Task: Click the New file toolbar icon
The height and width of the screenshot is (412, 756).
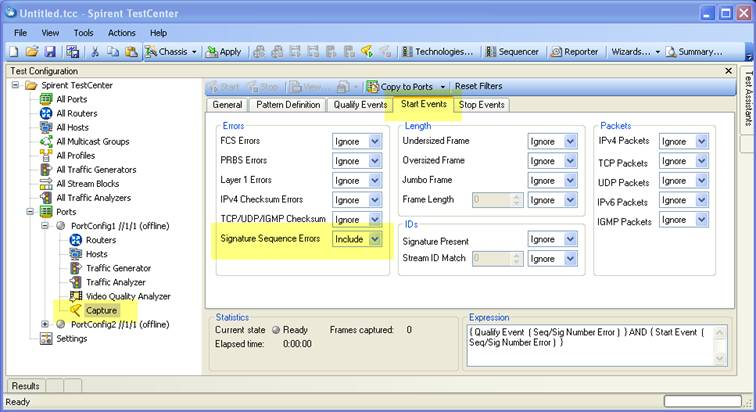Action: click(14, 52)
